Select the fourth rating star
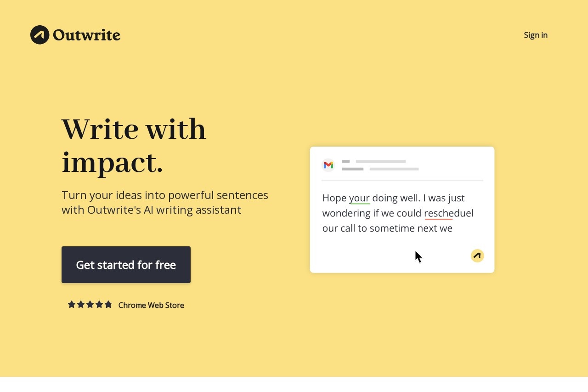This screenshot has width=588, height=392. click(x=99, y=304)
